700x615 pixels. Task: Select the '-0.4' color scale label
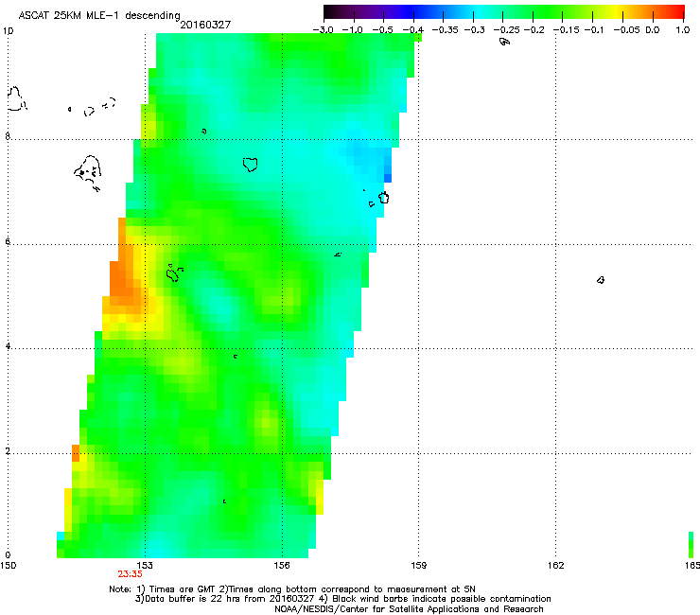click(412, 30)
